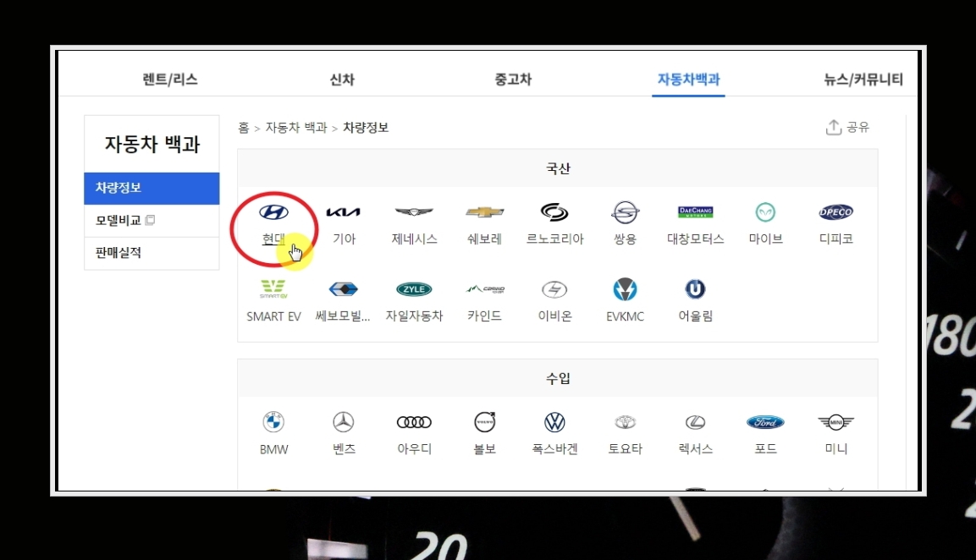
Task: Open 판매실적 in the sidebar
Action: pos(152,253)
